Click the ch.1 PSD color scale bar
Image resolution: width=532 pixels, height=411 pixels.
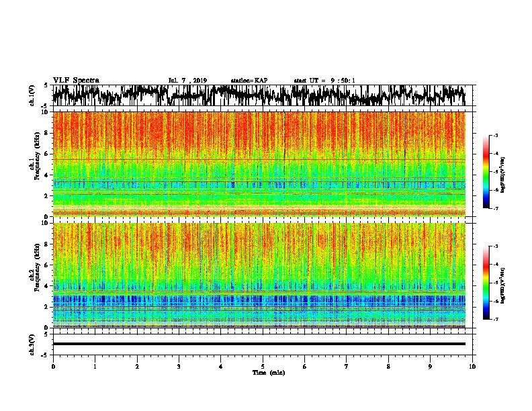486,172
